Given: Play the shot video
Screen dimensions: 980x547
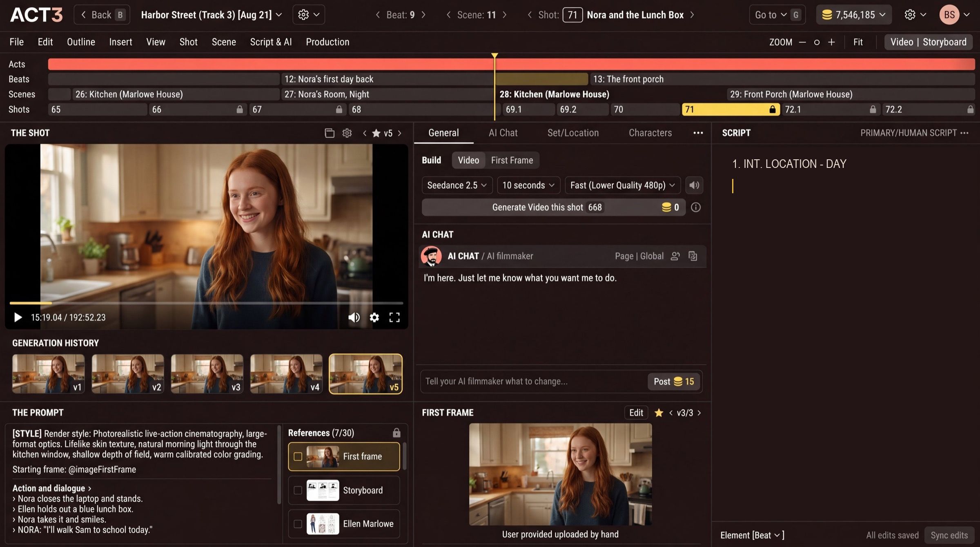Looking at the screenshot, I should [18, 317].
